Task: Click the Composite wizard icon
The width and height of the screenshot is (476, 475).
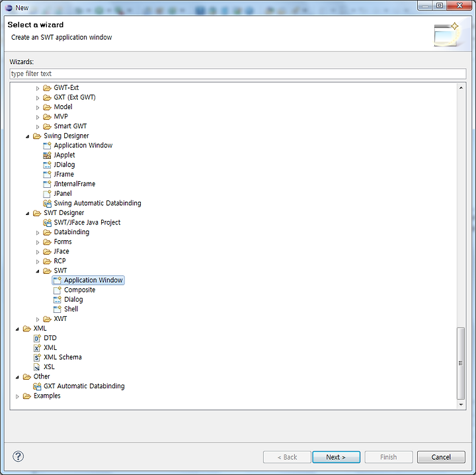Action: coord(58,290)
